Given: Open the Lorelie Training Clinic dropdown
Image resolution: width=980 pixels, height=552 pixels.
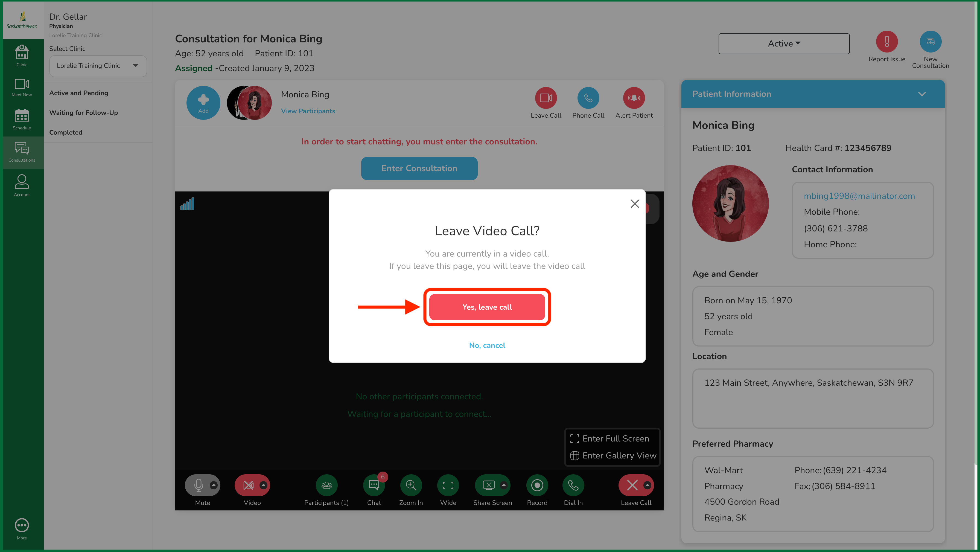Looking at the screenshot, I should pyautogui.click(x=98, y=66).
